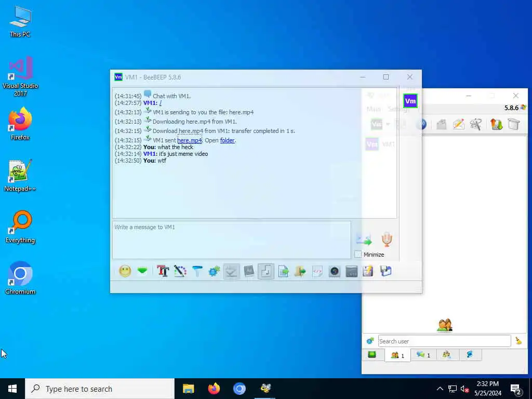Click the send folder green-arrow icon
Screen dimensions: 532x399
300,271
